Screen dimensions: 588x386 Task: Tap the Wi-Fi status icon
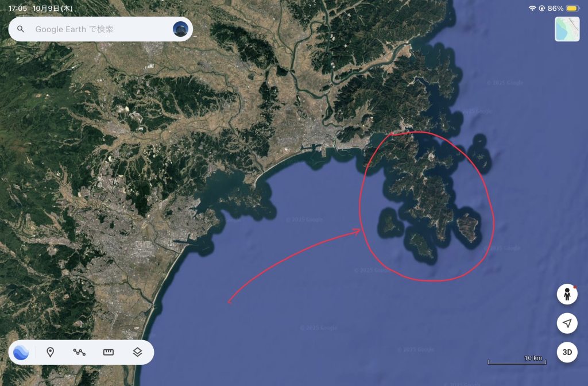click(532, 8)
